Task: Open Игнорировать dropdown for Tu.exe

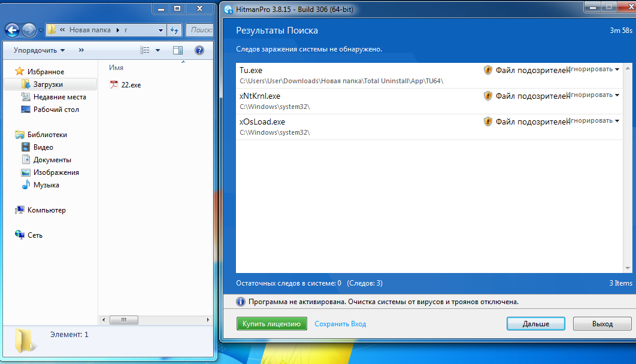Action: click(593, 69)
